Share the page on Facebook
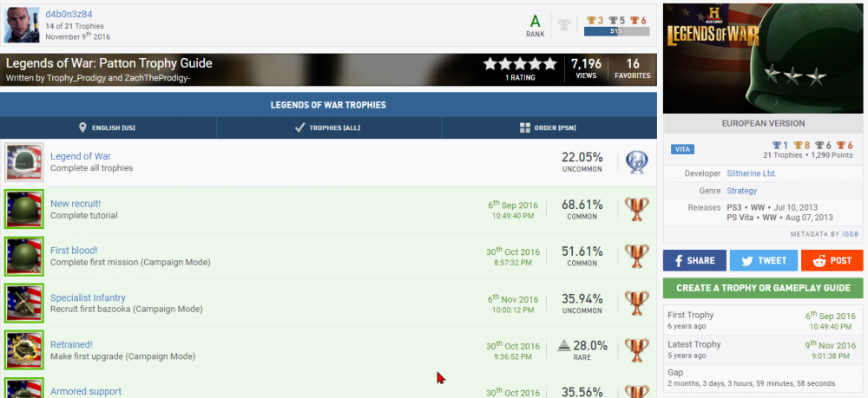This screenshot has height=398, width=868. [694, 260]
